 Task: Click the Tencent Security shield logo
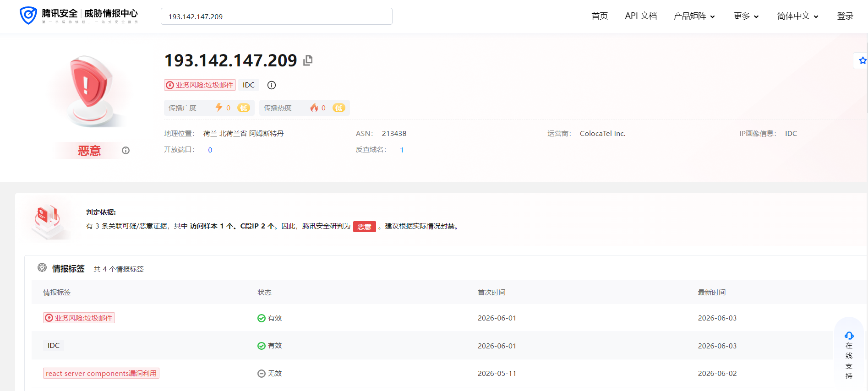pyautogui.click(x=28, y=16)
